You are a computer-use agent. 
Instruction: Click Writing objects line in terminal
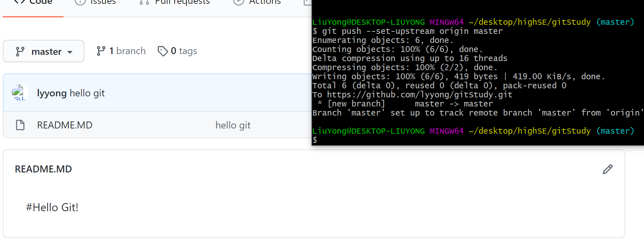pos(459,76)
